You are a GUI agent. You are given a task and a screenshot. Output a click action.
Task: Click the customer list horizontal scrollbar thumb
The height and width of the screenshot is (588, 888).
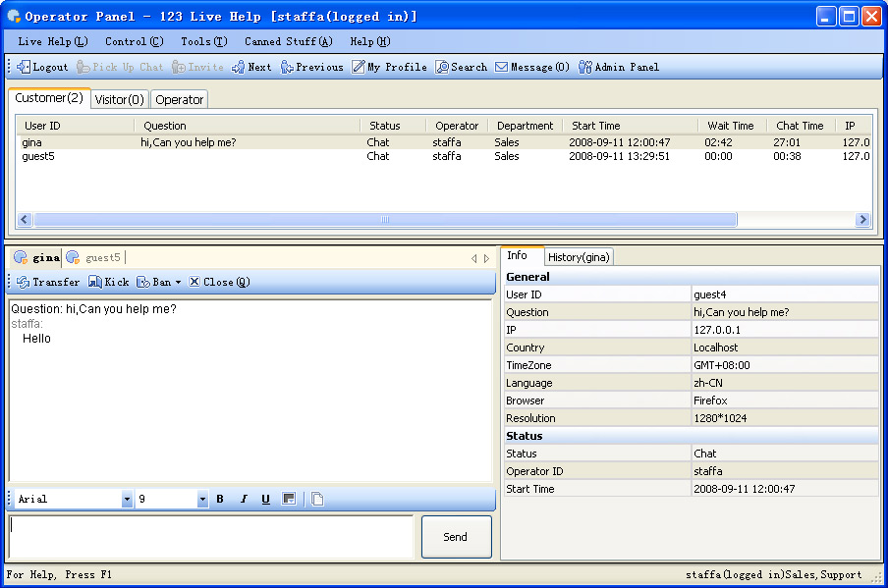[x=385, y=219]
